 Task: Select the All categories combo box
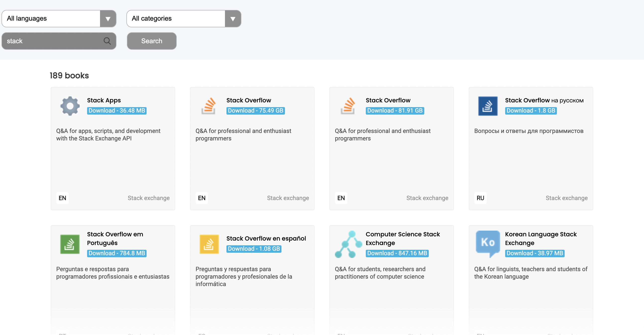[x=184, y=19]
